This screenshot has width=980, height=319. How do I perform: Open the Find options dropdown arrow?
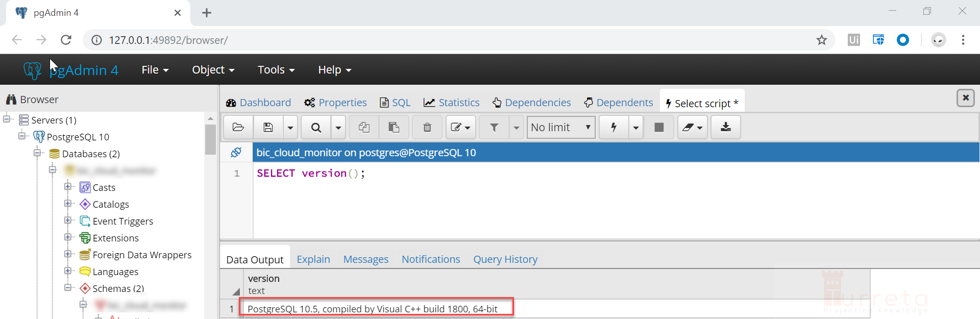pyautogui.click(x=338, y=127)
